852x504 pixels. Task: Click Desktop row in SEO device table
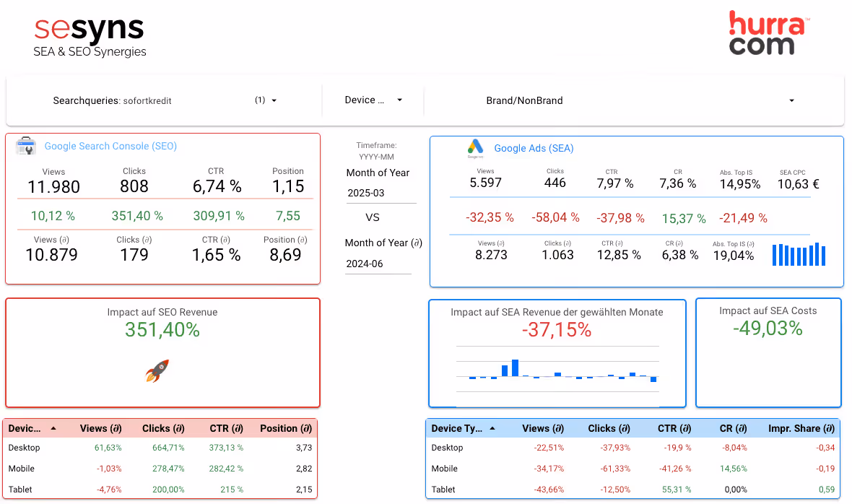(160, 448)
